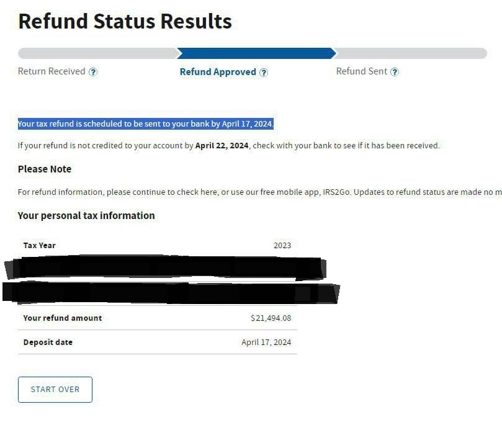Select the Return Received progress segment
Screen dimensions: 502x448
pos(98,53)
